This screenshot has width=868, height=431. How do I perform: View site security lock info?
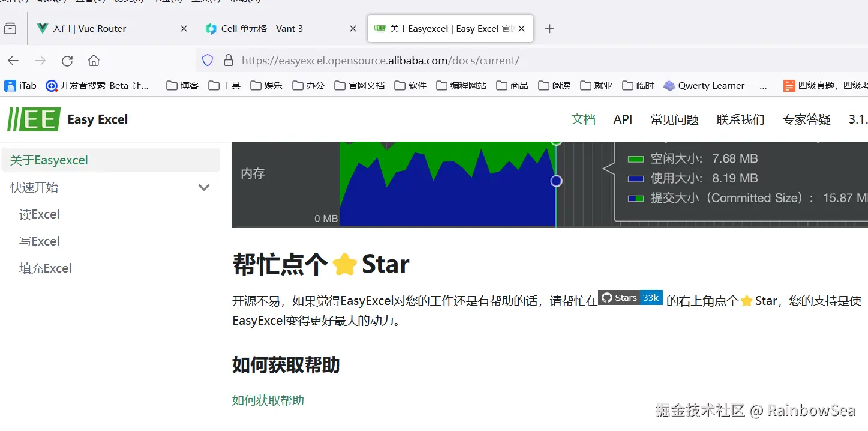228,61
